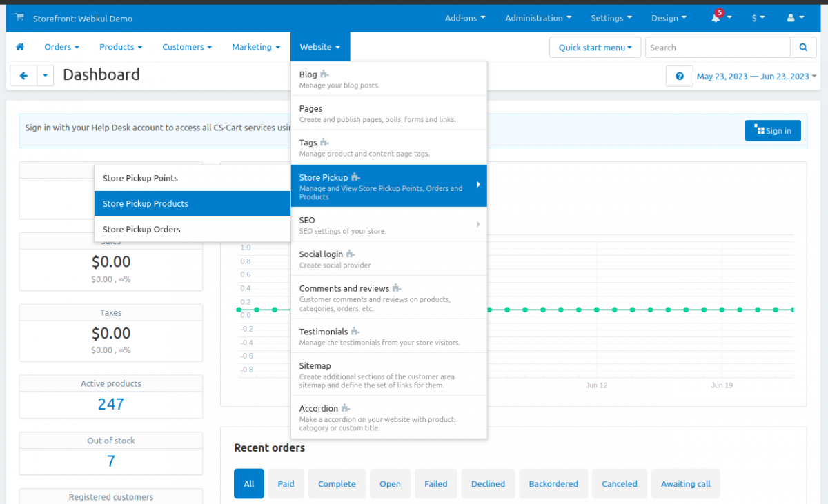The width and height of the screenshot is (828, 504).
Task: Click the search magnifier button
Action: pos(803,48)
